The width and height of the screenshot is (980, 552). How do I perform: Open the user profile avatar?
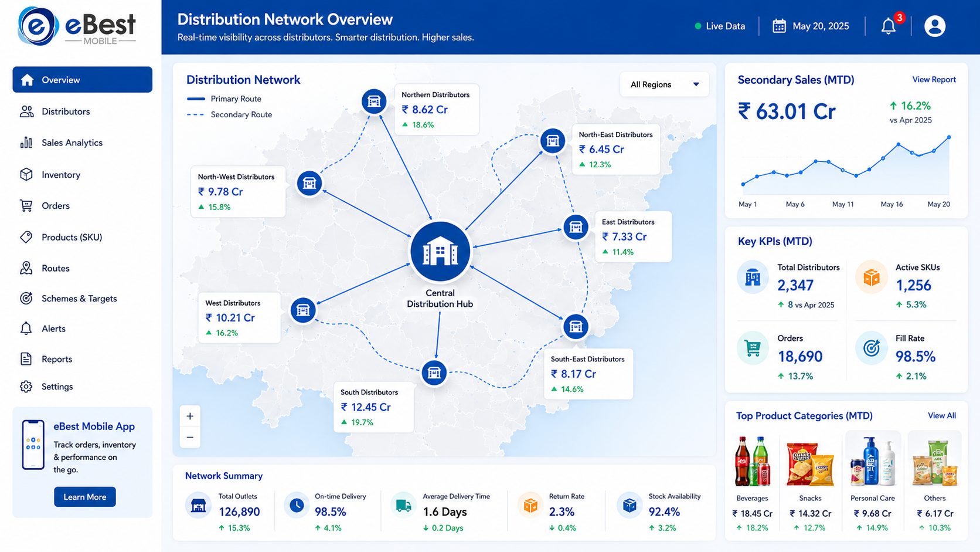click(x=935, y=26)
